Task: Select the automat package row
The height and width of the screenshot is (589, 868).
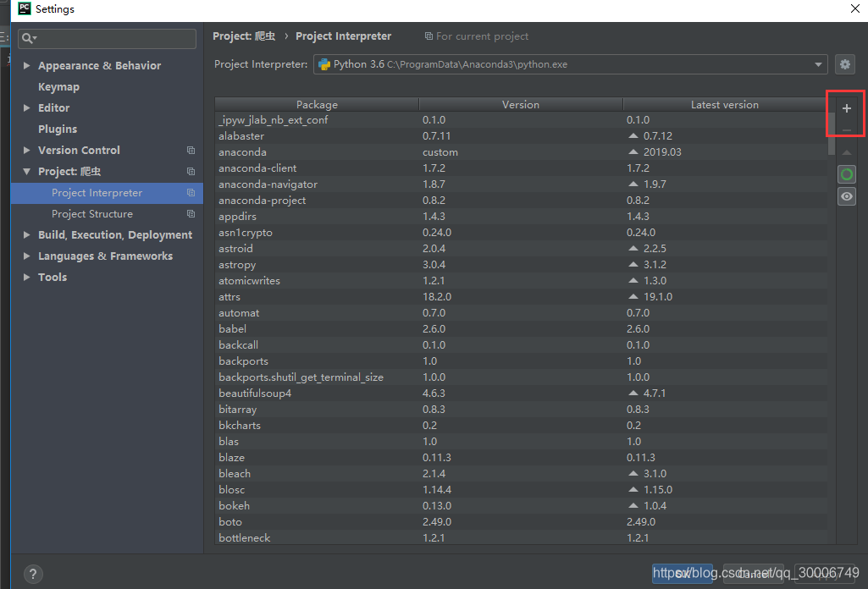Action: [521, 312]
